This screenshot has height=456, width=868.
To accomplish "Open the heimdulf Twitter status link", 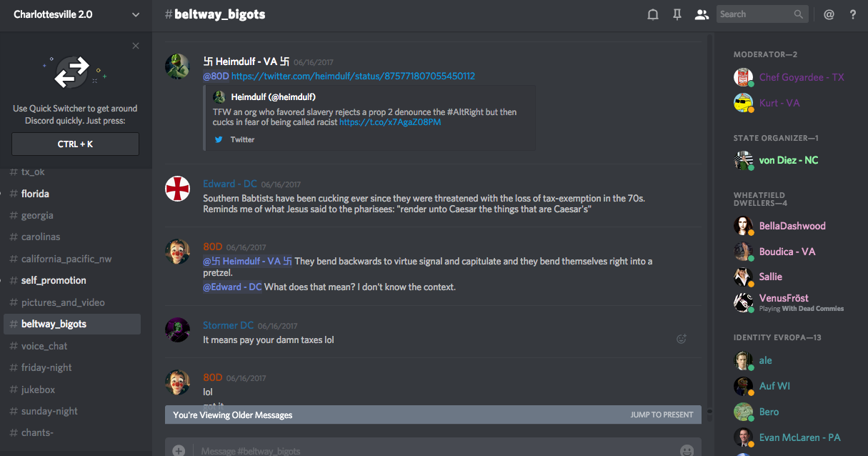I will pyautogui.click(x=353, y=76).
